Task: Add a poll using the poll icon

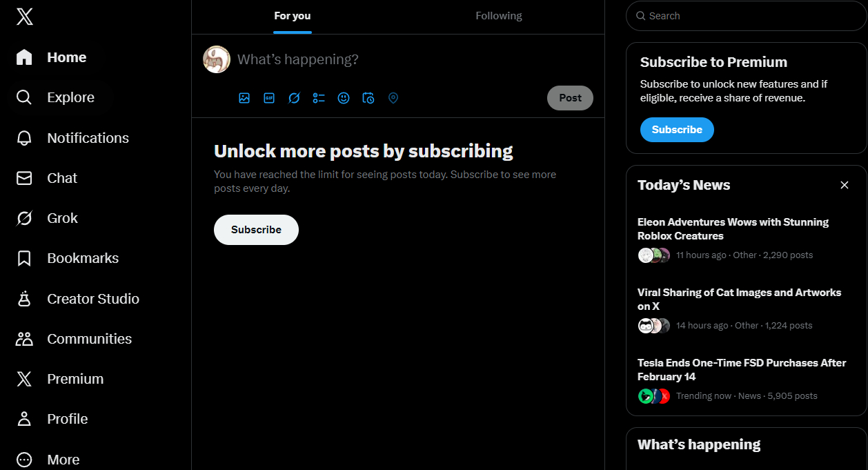Action: (x=319, y=98)
